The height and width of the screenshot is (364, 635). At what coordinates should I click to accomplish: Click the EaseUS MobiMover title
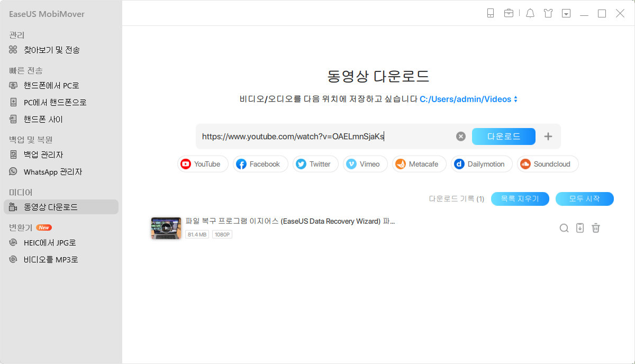point(47,14)
